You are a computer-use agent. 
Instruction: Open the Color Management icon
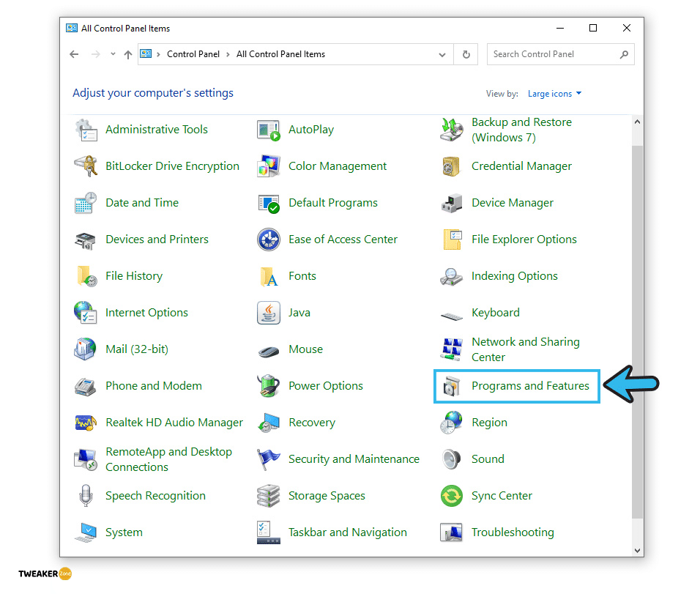point(269,166)
